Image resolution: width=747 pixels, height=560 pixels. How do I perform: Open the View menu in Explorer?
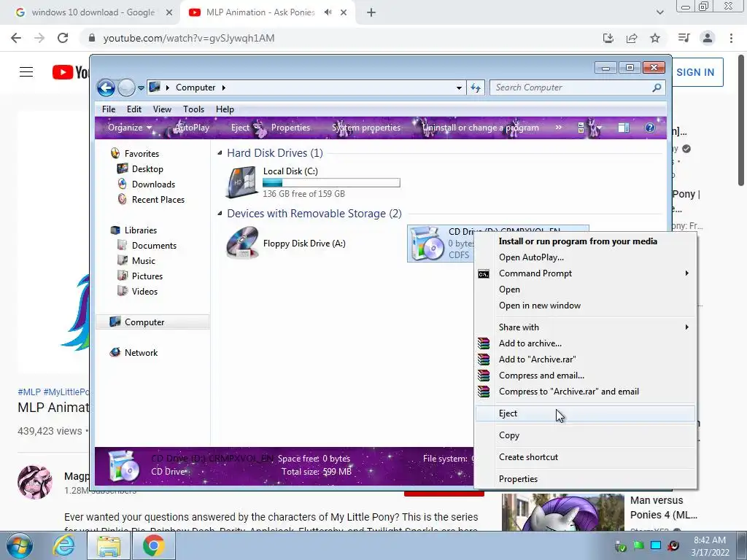[x=162, y=109]
